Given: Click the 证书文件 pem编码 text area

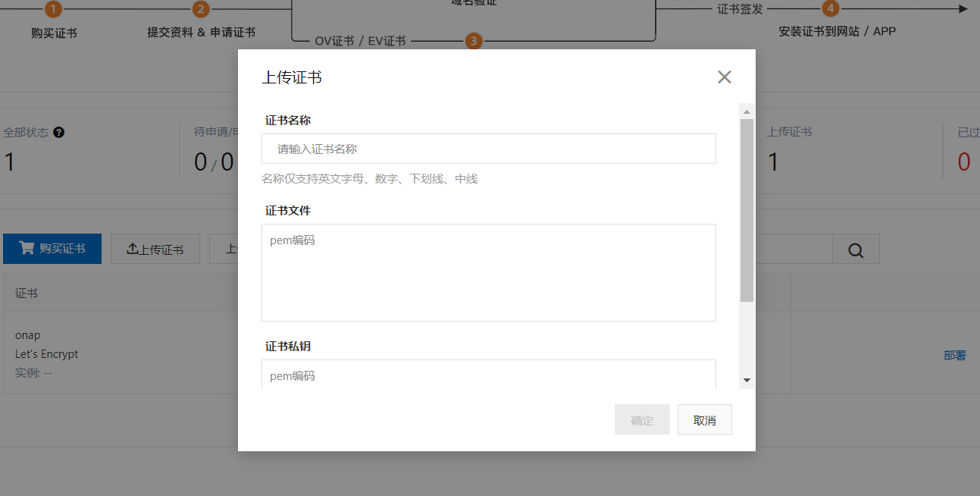Looking at the screenshot, I should 488,272.
